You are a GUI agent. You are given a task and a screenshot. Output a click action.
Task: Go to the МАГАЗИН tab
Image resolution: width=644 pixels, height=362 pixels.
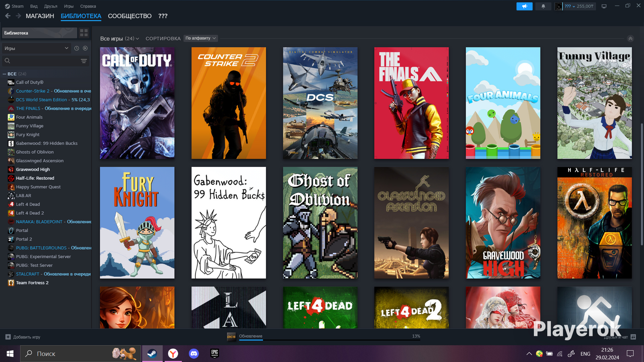[x=40, y=16]
